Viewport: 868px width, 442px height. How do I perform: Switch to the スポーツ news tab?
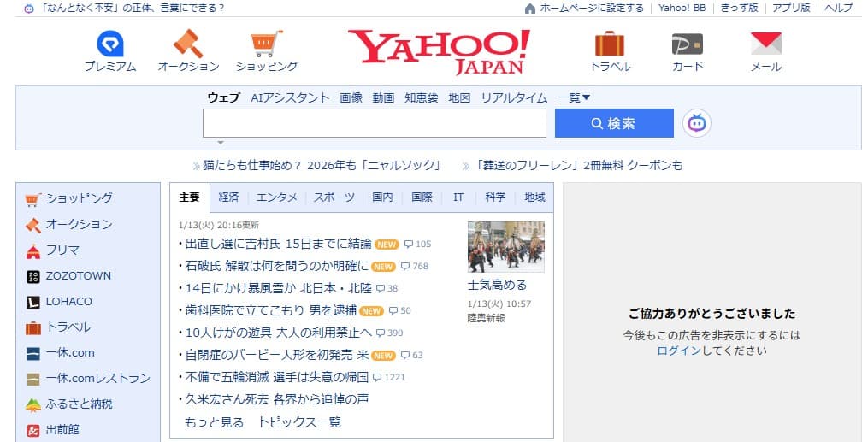pyautogui.click(x=334, y=197)
